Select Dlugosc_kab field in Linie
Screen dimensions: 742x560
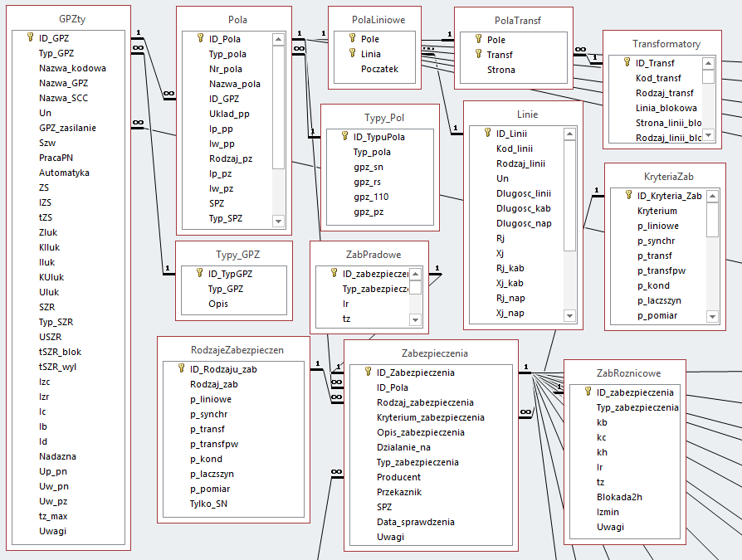click(524, 208)
